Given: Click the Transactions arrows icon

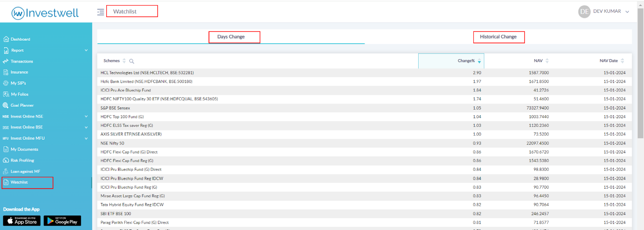Looking at the screenshot, I should [x=6, y=61].
